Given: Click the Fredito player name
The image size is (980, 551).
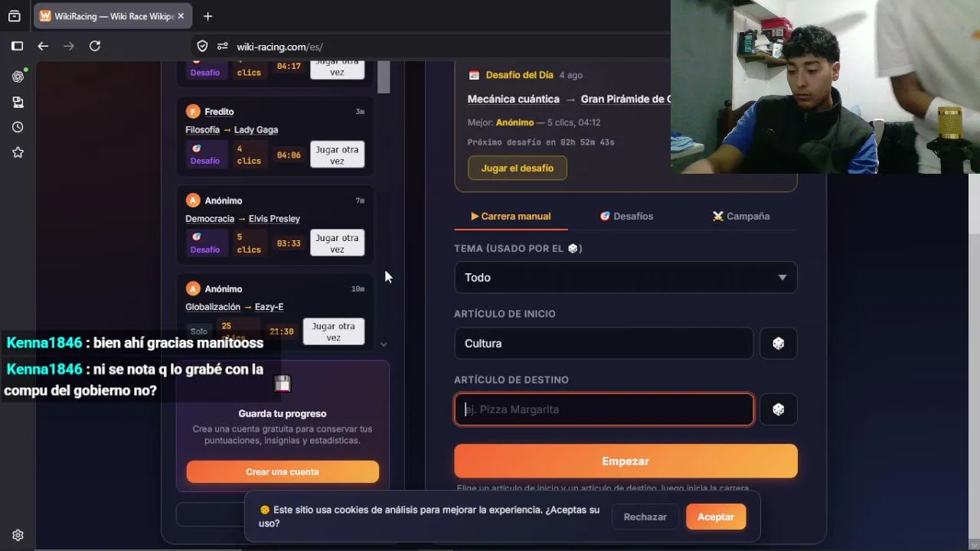Looking at the screenshot, I should pos(219,112).
